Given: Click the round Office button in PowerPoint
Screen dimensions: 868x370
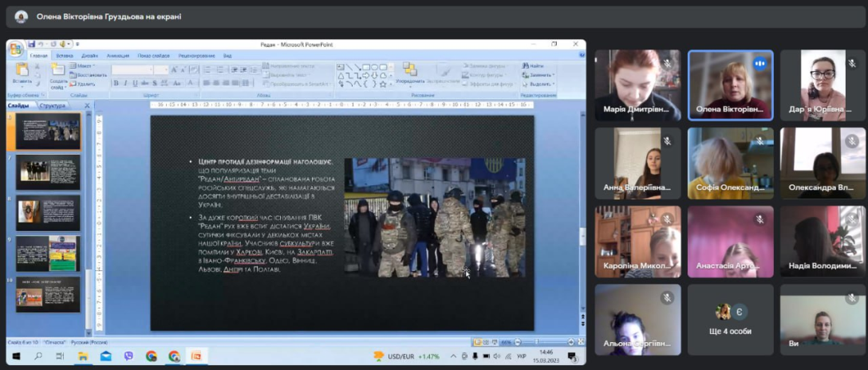Looking at the screenshot, I should (15, 48).
